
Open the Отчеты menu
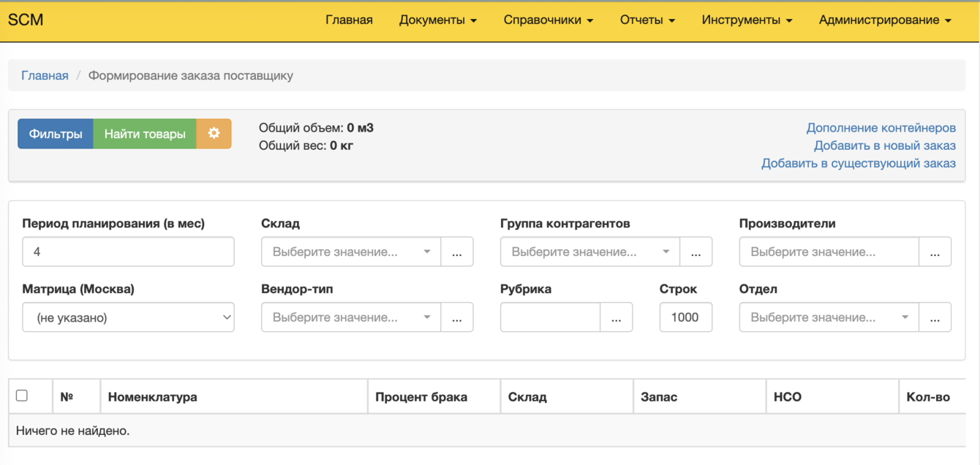[x=647, y=20]
